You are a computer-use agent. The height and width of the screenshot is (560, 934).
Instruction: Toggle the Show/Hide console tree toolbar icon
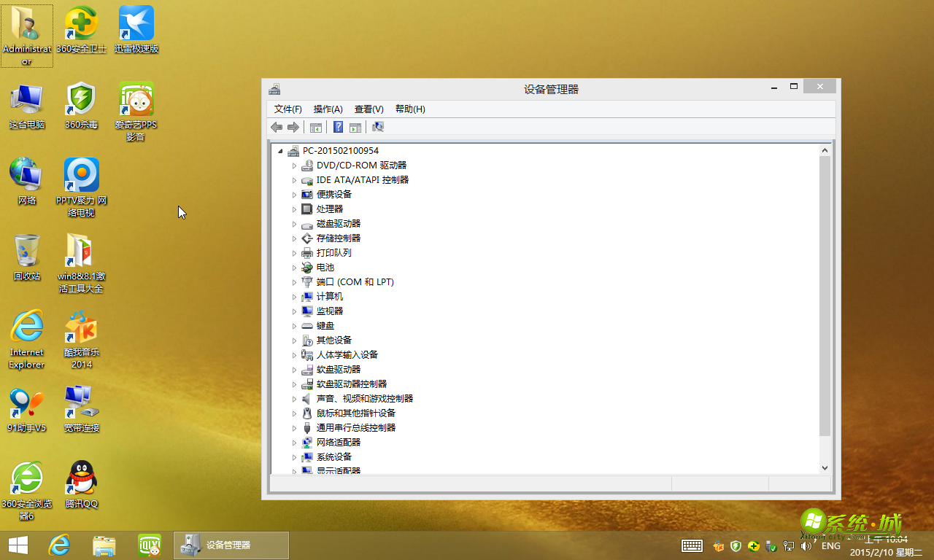tap(315, 127)
